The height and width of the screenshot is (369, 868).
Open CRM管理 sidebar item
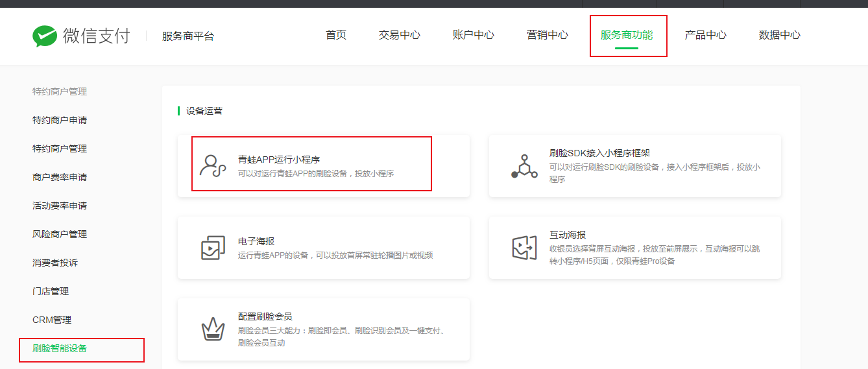coord(52,320)
